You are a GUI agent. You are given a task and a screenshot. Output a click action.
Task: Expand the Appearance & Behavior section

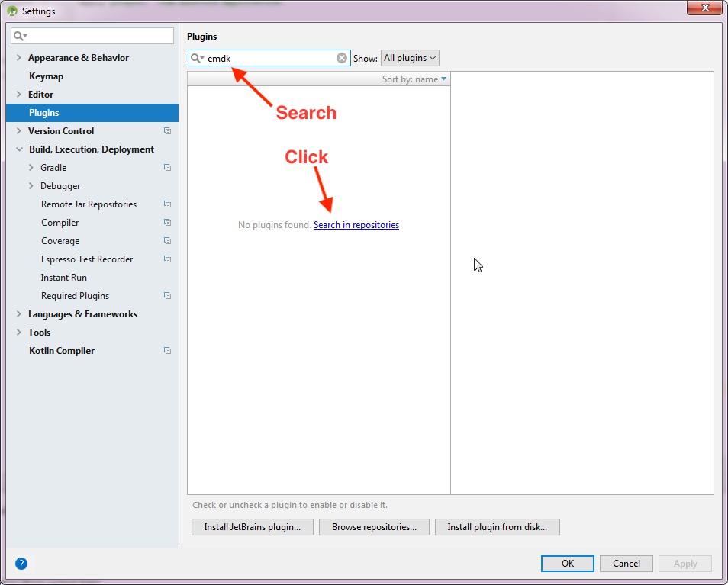(18, 57)
